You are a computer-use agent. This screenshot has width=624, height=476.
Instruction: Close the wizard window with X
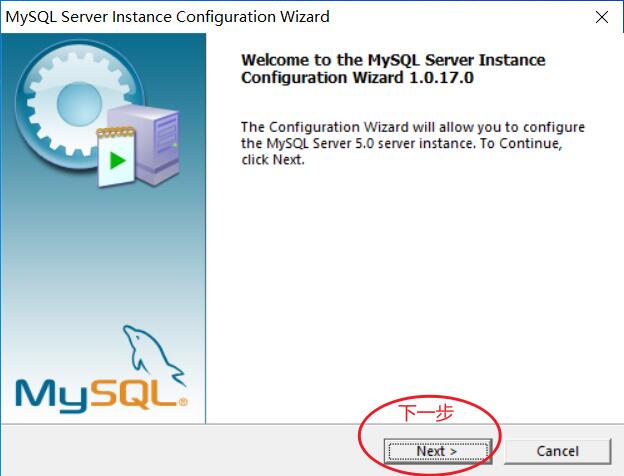pyautogui.click(x=602, y=17)
